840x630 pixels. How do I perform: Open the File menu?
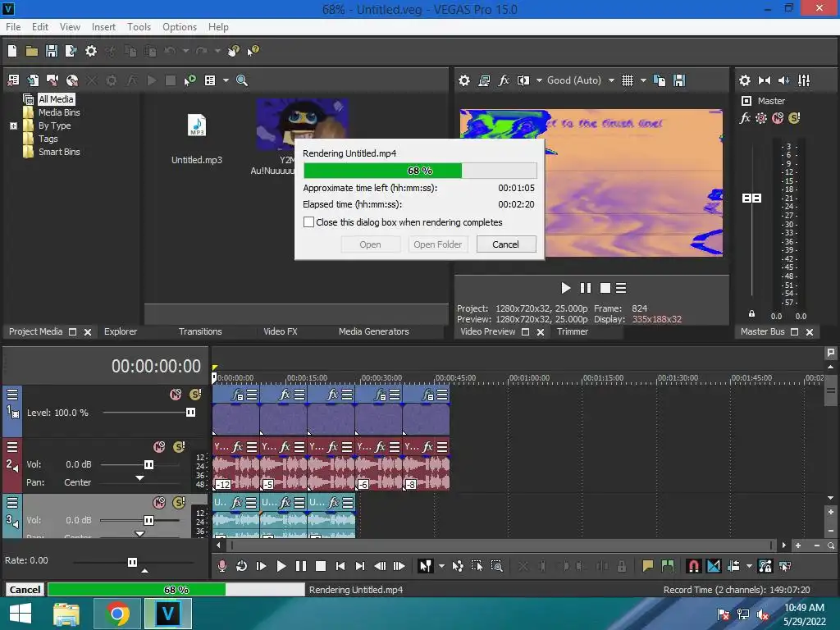click(13, 27)
